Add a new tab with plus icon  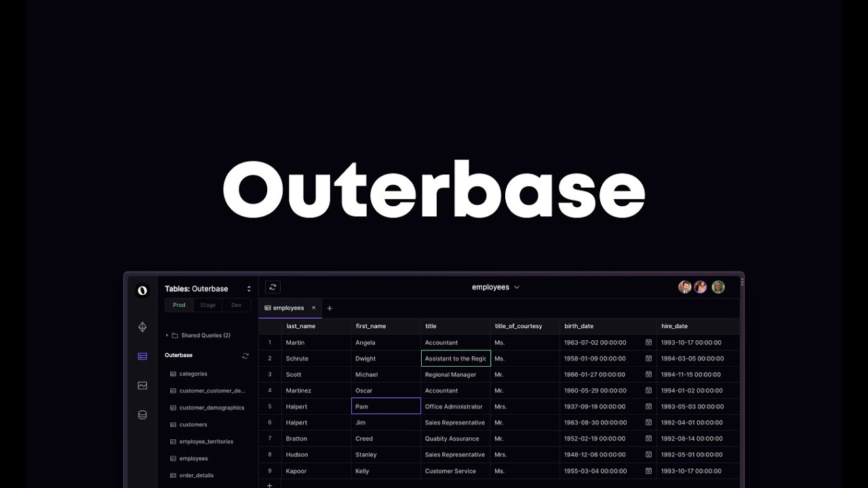[x=330, y=308]
